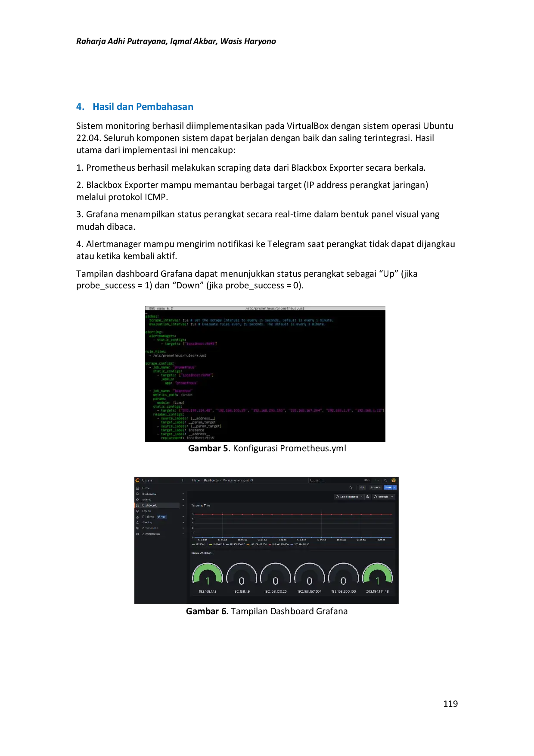Click the page number 119
534x756 pixels.
click(x=450, y=704)
